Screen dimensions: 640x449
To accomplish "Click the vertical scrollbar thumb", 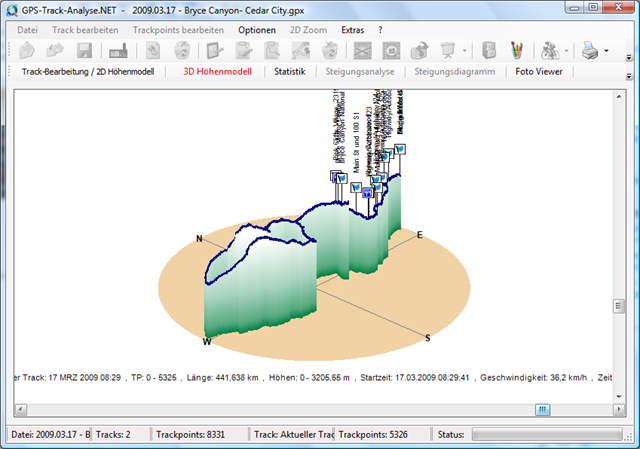I will click(619, 307).
